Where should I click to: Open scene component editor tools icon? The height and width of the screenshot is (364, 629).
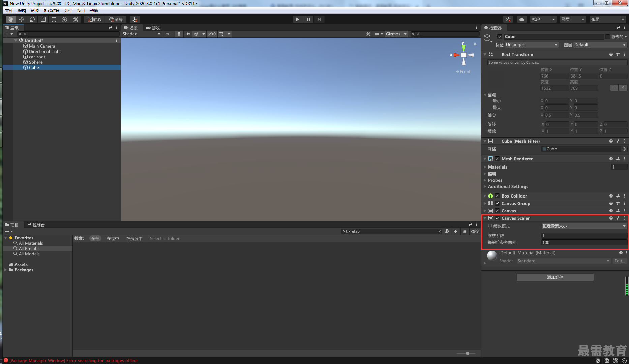click(368, 34)
